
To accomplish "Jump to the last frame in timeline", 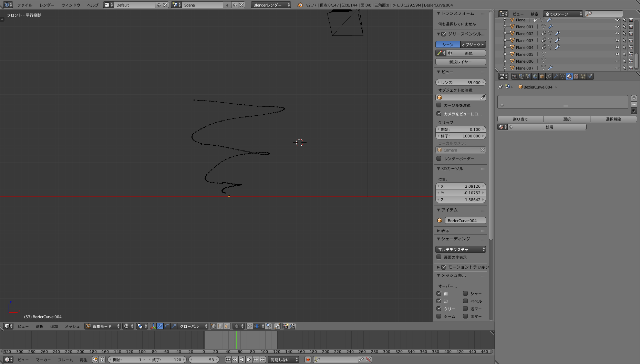I will (262, 360).
